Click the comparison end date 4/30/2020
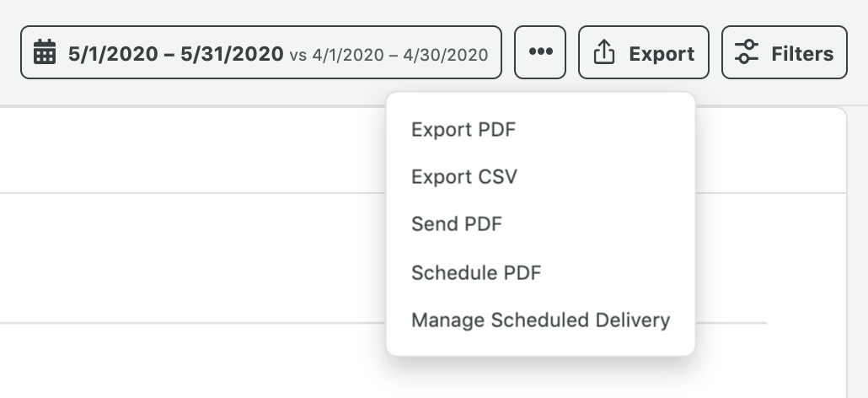The width and height of the screenshot is (868, 398). pyautogui.click(x=446, y=55)
